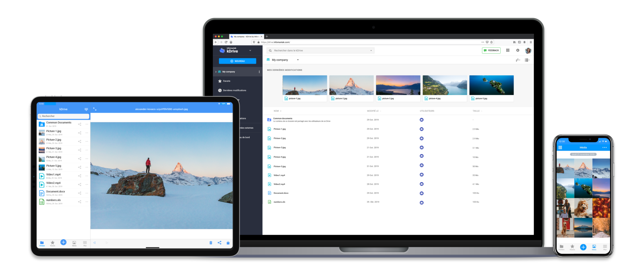The height and width of the screenshot is (275, 644).
Task: Tap the grid icon in phone header
Action: coord(560,148)
